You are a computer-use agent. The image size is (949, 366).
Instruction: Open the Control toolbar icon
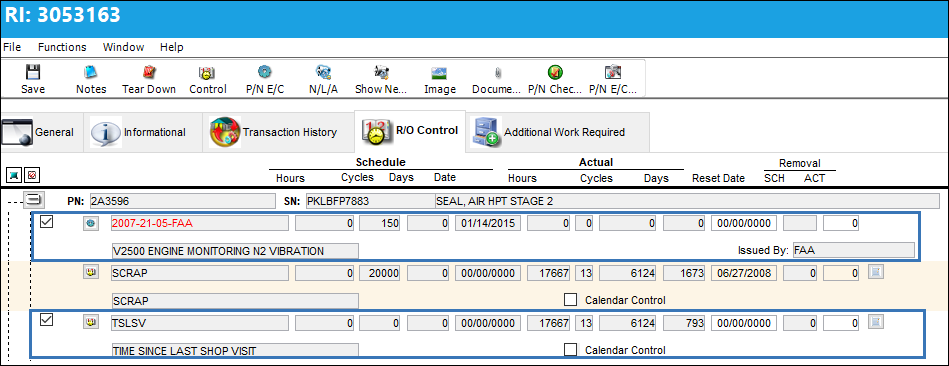(x=207, y=73)
